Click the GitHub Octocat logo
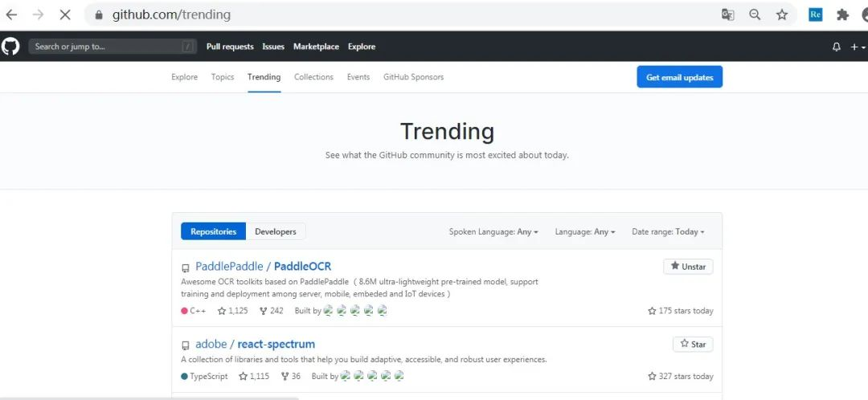This screenshot has width=868, height=400. pyautogui.click(x=10, y=46)
